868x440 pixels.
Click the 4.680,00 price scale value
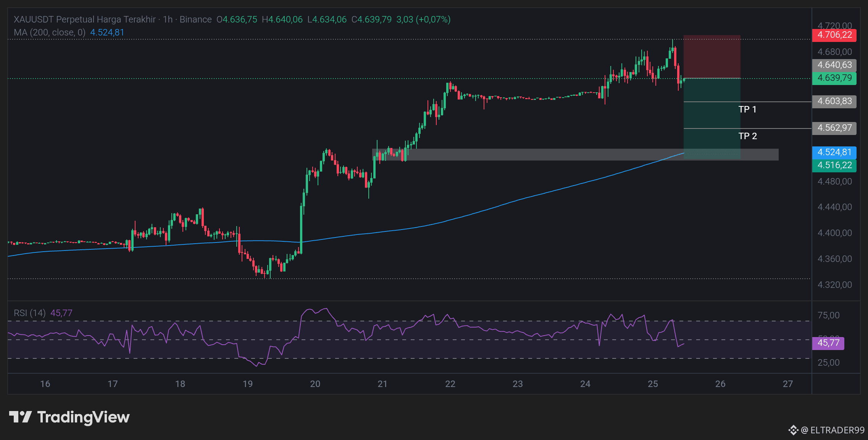click(x=834, y=52)
